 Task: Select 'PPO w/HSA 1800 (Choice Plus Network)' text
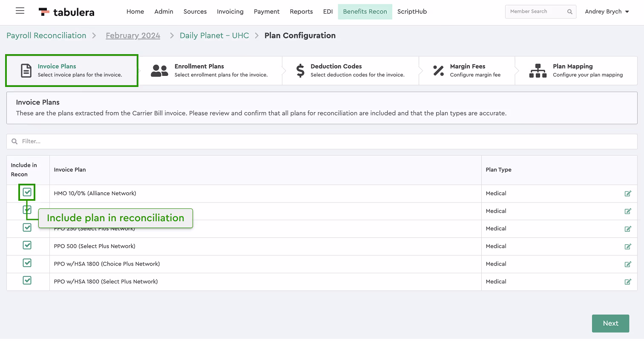[x=107, y=264]
